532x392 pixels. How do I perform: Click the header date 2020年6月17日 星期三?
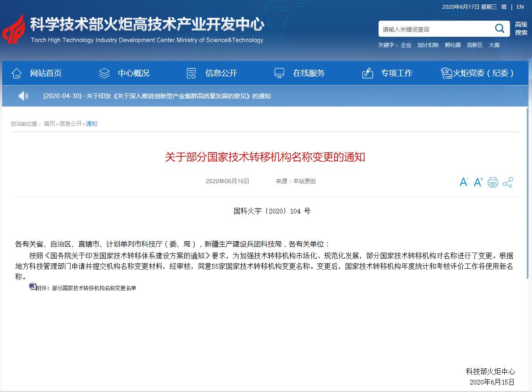point(469,7)
